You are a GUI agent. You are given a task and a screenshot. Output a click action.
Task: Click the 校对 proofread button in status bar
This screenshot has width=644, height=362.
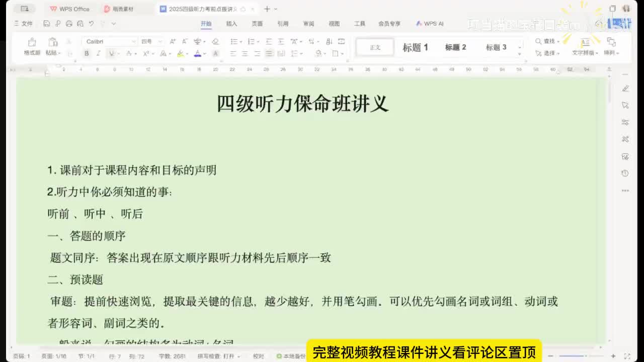point(259,356)
